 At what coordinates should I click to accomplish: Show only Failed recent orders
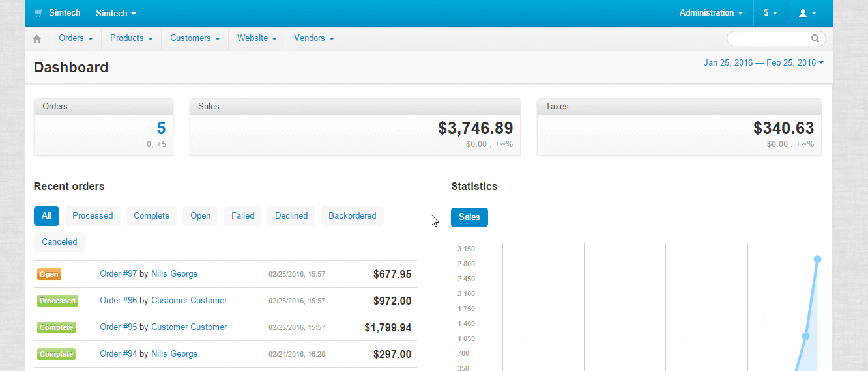coord(242,216)
